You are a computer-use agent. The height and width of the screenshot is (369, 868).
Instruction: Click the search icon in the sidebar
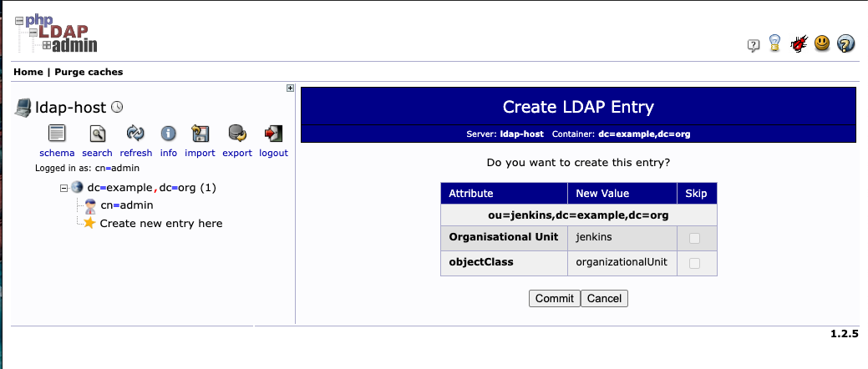(x=97, y=134)
